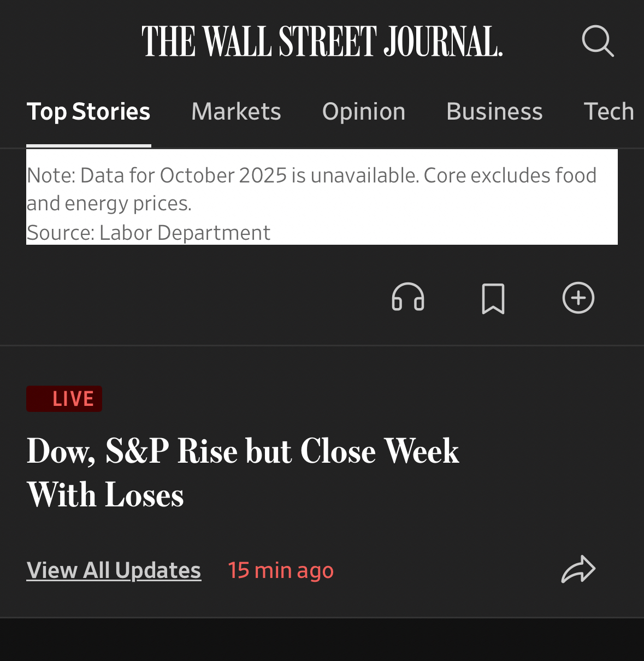Share the live markets story
644x661 pixels.
pos(578,569)
